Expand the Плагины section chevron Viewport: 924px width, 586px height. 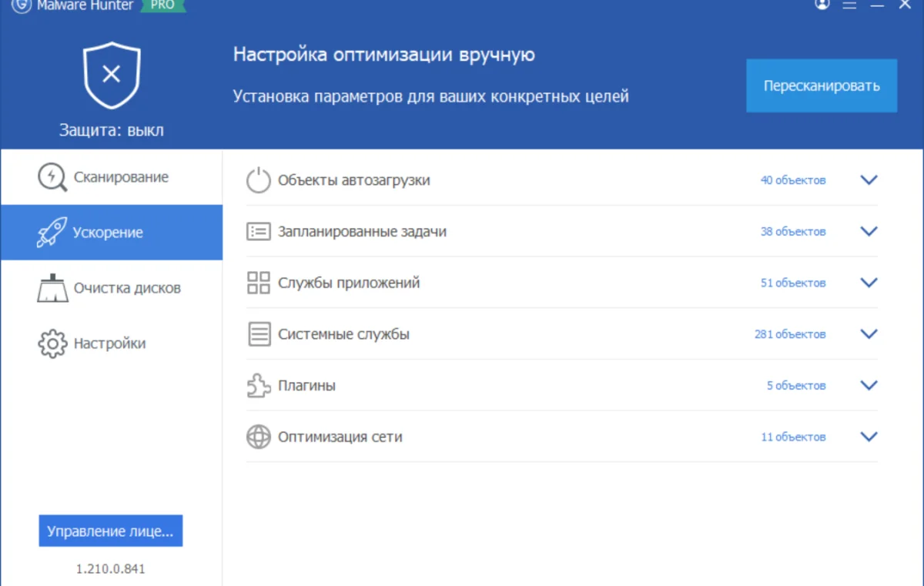pos(869,386)
